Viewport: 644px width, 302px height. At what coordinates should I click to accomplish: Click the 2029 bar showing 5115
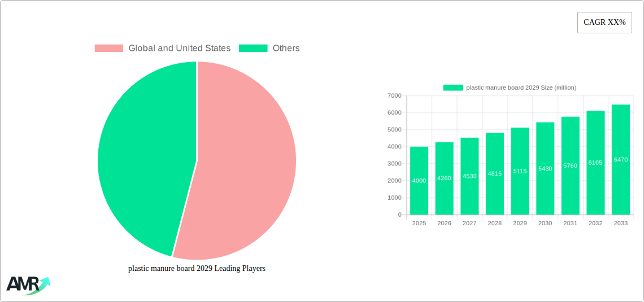tap(520, 171)
